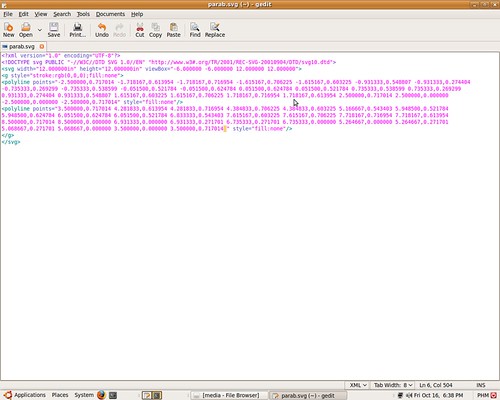Save the document with Save icon

pos(54,30)
